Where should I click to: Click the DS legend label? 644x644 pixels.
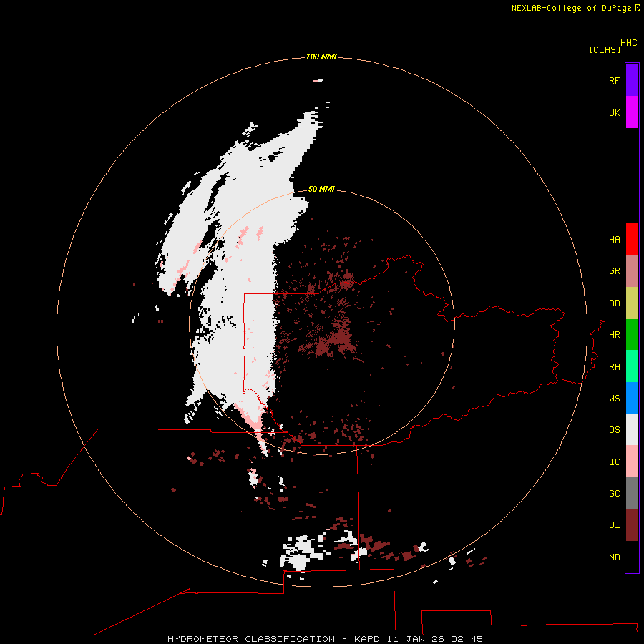pos(615,430)
